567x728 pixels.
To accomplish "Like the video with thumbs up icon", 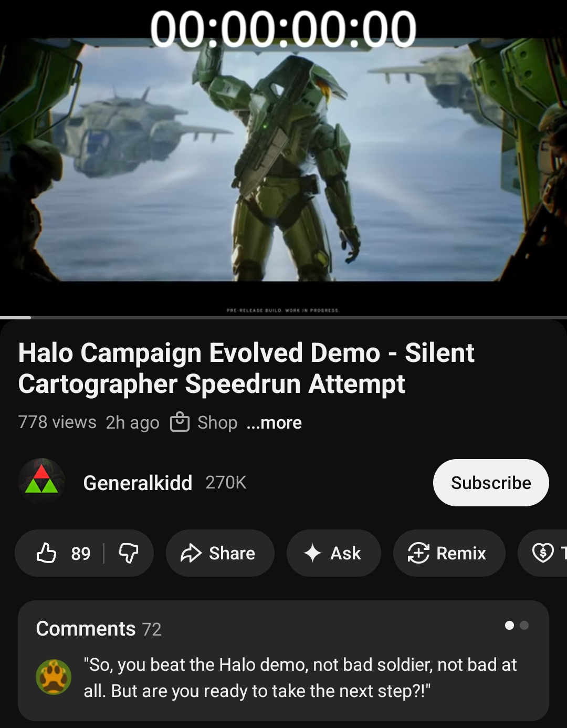I will [x=47, y=553].
